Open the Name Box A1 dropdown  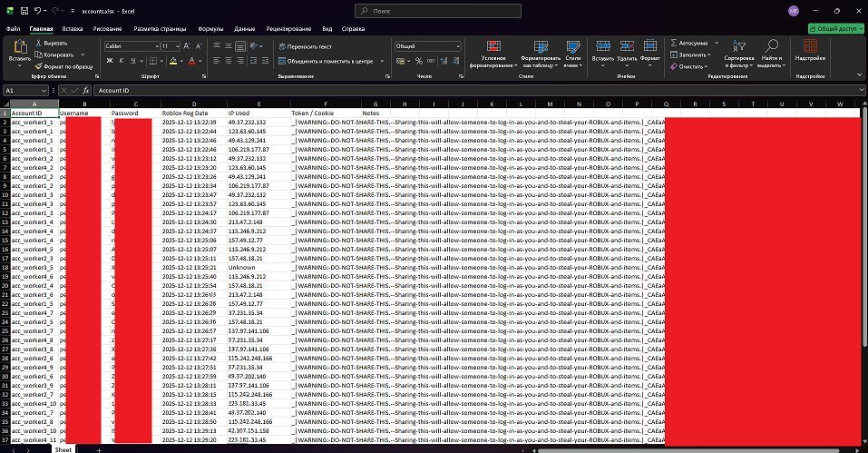pyautogui.click(x=44, y=90)
